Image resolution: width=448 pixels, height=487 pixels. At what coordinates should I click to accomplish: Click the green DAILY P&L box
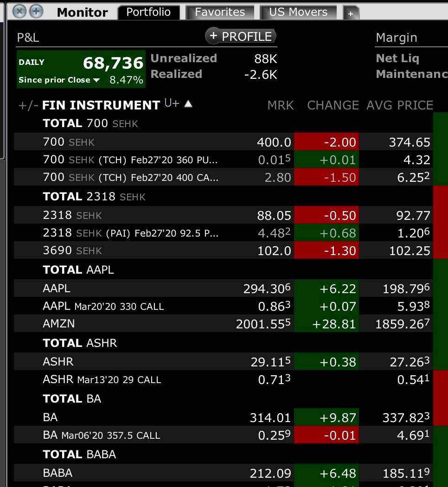(x=81, y=69)
